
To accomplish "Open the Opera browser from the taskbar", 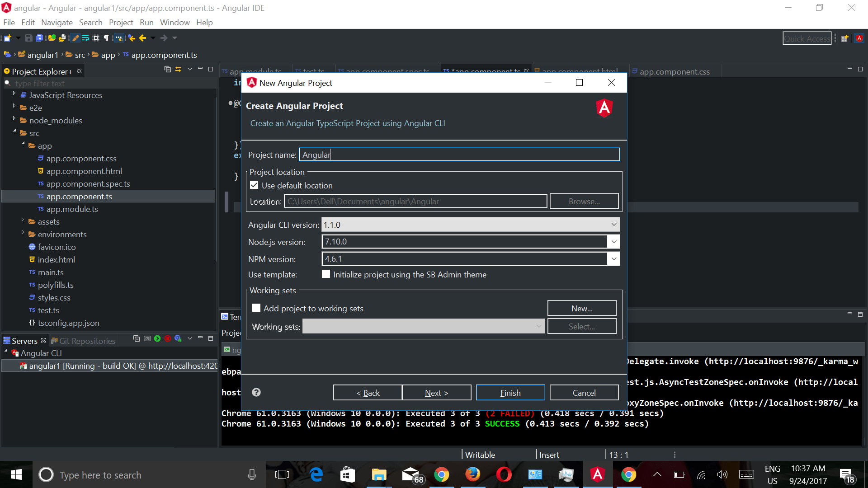I will (x=504, y=474).
